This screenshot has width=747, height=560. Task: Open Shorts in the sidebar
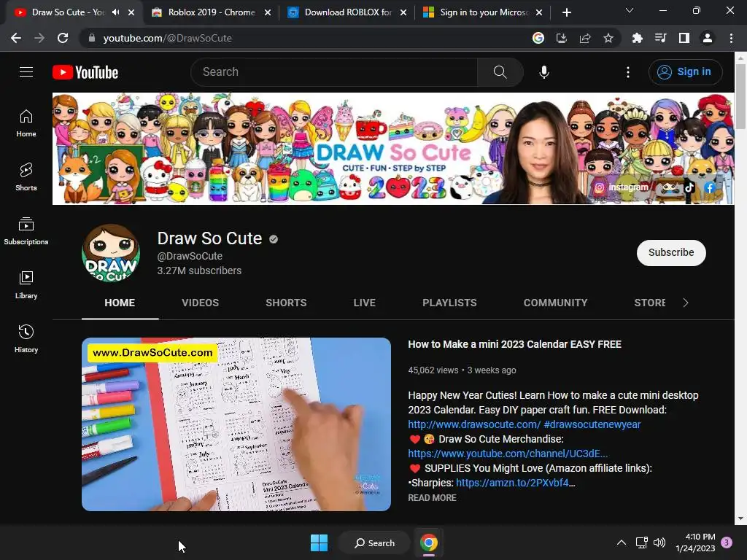26,176
